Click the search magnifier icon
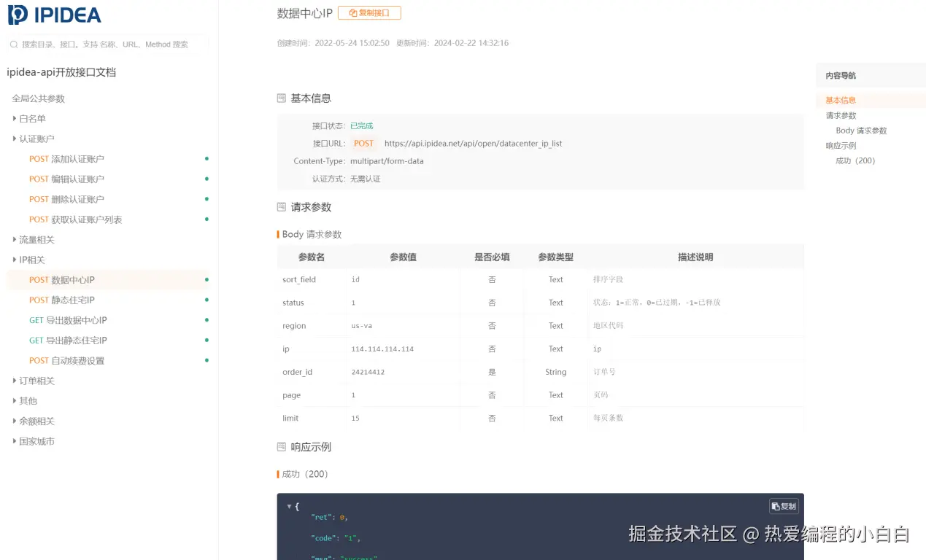The image size is (926, 560). (14, 44)
